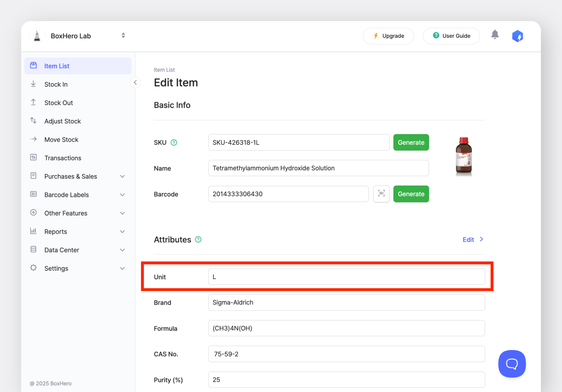Open the SKU help question mark icon

(x=174, y=142)
